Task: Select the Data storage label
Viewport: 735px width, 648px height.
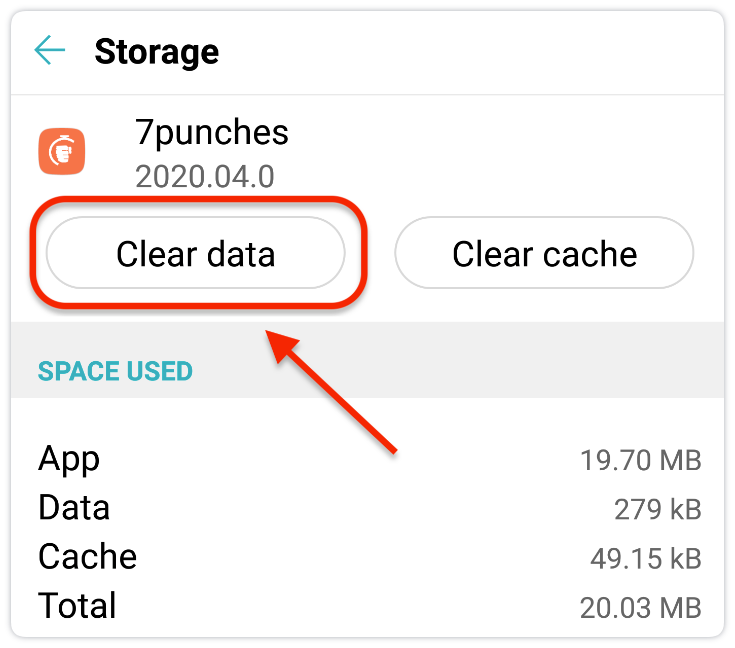Action: click(x=74, y=508)
